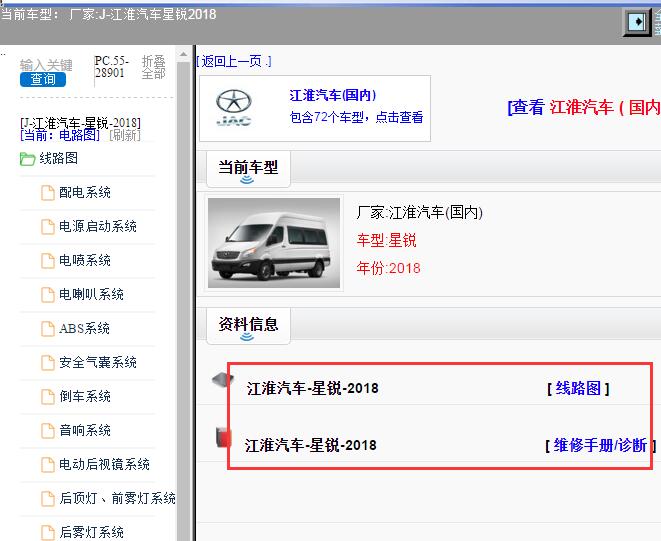Click the page icon beside 配电系统

48,193
